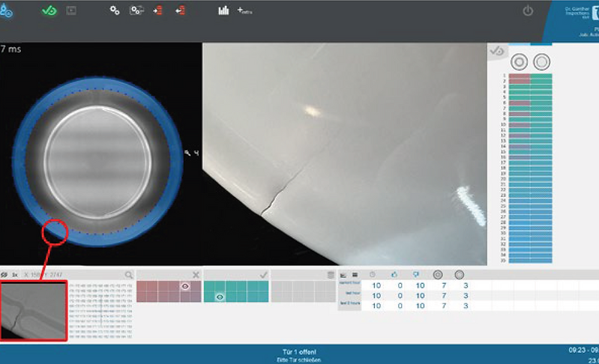Select result row 35 bar
Image resolution: width=599 pixels, height=364 pixels.
click(530, 261)
